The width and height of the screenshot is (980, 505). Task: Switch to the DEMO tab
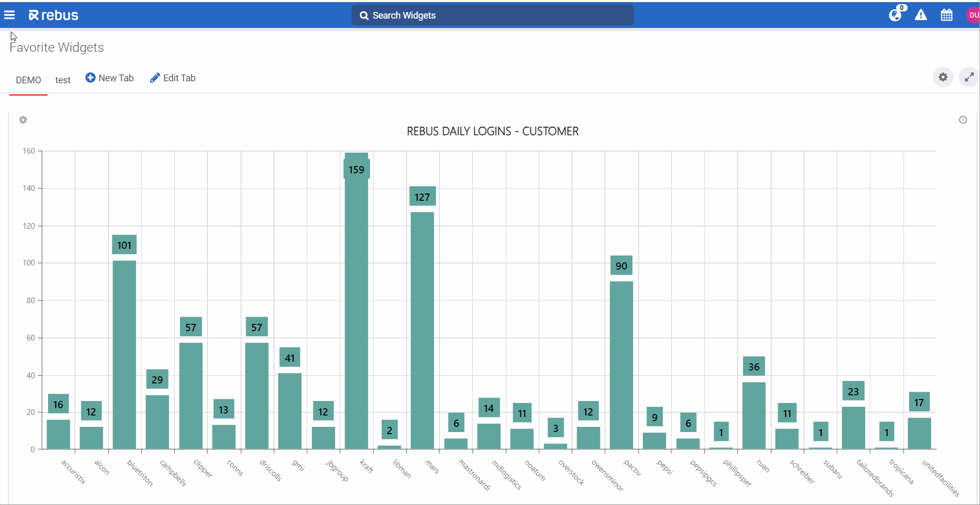tap(28, 80)
